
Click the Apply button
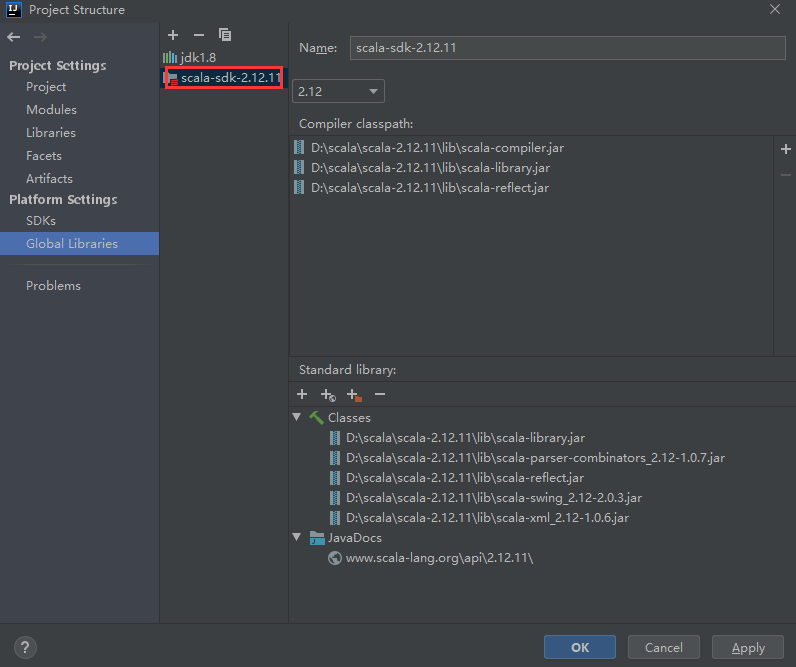pos(748,647)
